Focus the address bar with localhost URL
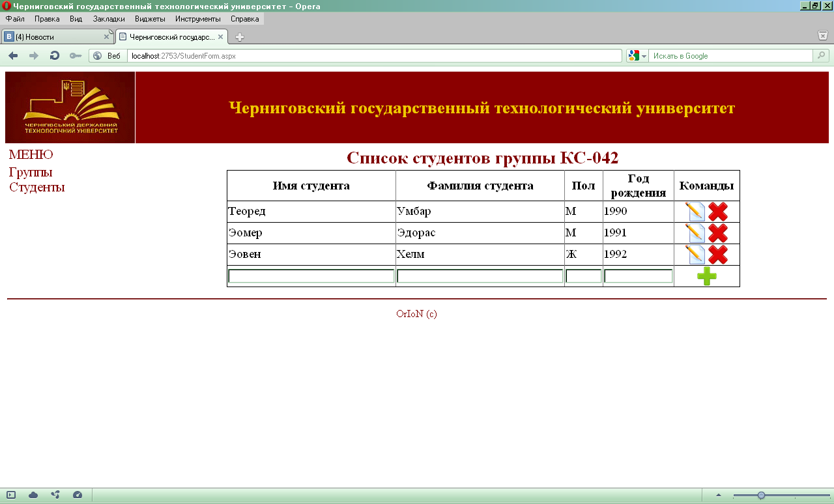 point(375,56)
